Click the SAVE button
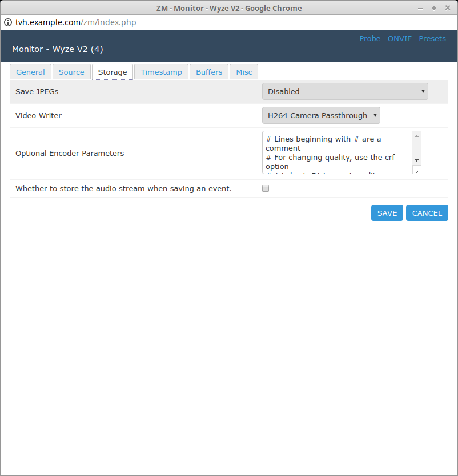Viewport: 458px width, 476px height. click(387, 213)
